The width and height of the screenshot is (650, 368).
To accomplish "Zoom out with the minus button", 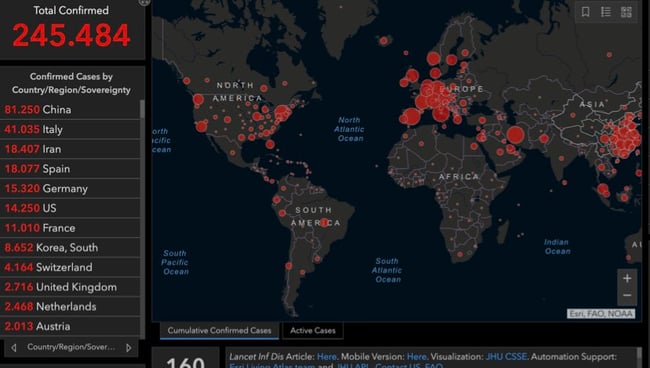I will point(627,295).
